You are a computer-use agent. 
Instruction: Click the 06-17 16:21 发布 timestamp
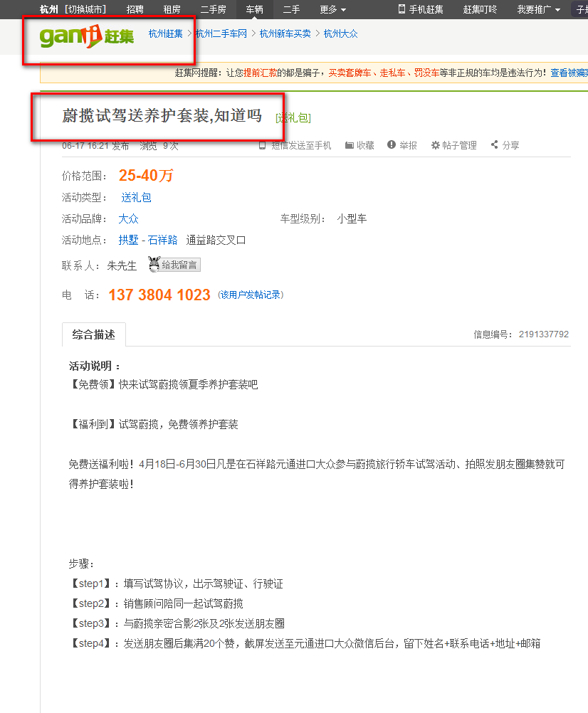pos(95,145)
